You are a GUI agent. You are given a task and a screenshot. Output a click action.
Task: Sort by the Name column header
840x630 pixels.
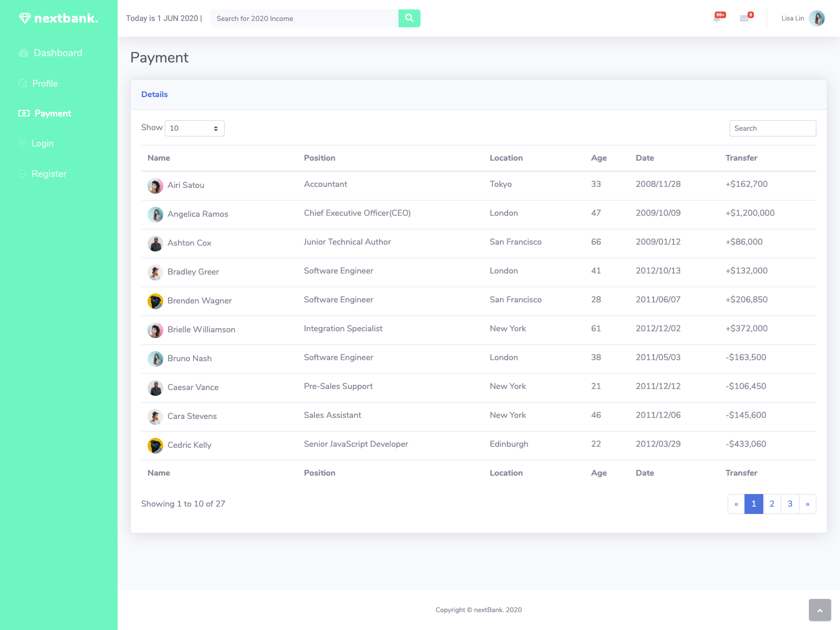pyautogui.click(x=159, y=158)
